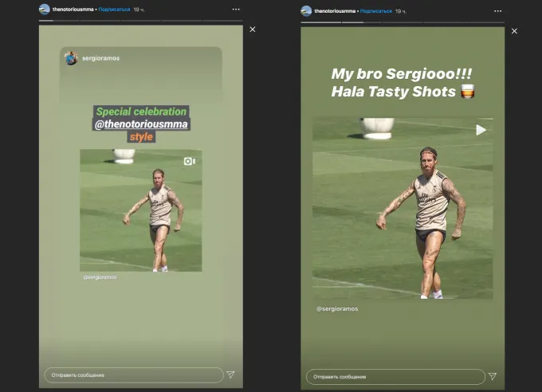Tap the @thenotoriousmma mention sticker
This screenshot has height=392, width=542.
pos(142,124)
